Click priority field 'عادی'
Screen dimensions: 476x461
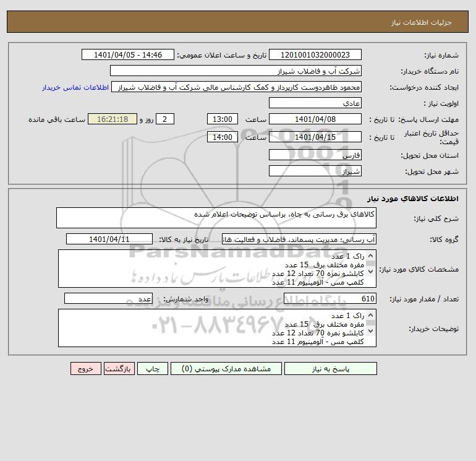(315, 103)
